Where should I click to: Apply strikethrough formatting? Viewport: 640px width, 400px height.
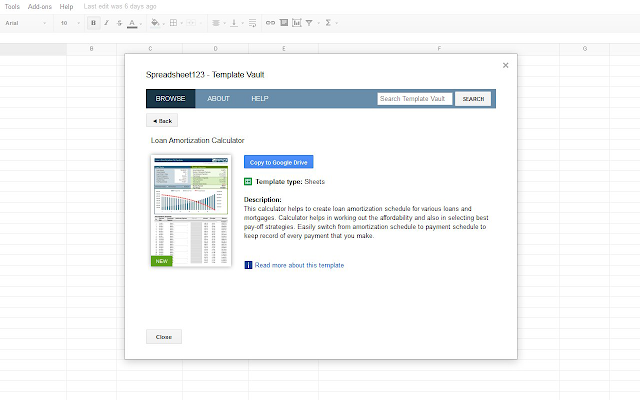119,23
